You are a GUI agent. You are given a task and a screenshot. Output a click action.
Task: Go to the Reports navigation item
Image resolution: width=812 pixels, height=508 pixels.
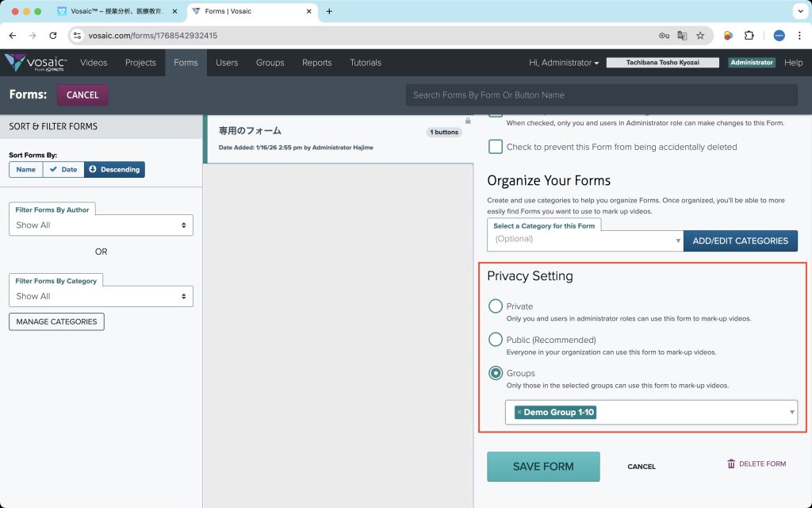pyautogui.click(x=316, y=63)
